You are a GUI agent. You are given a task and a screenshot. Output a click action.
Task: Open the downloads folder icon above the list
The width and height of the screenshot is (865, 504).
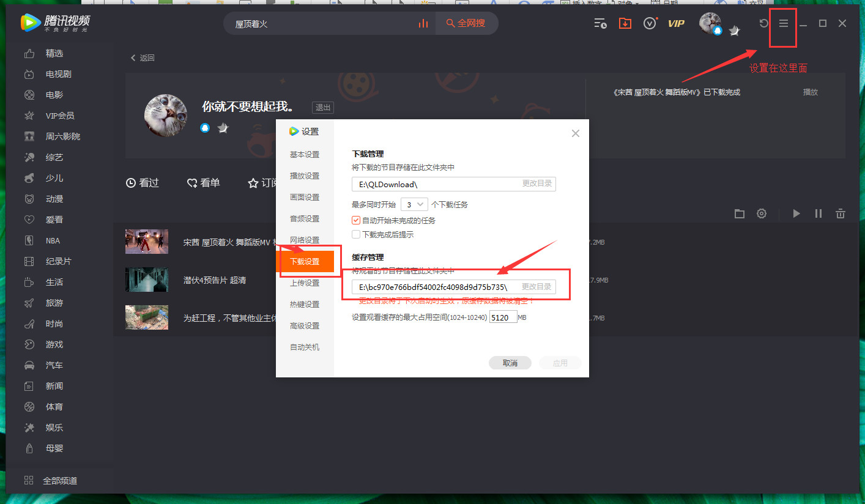tap(739, 213)
